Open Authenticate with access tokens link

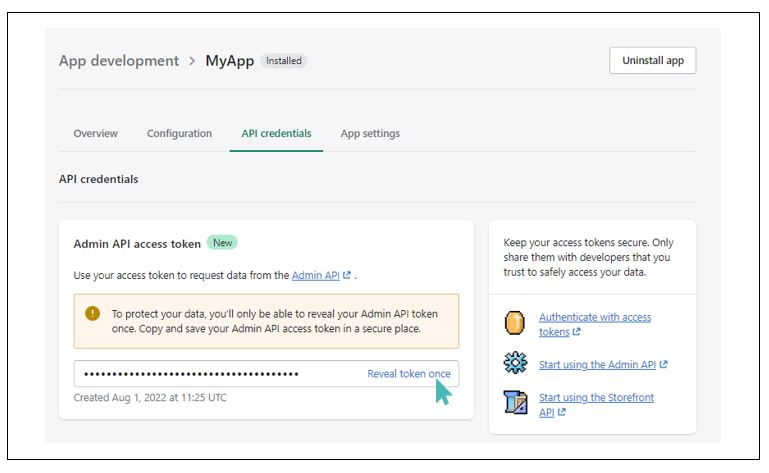coord(595,324)
